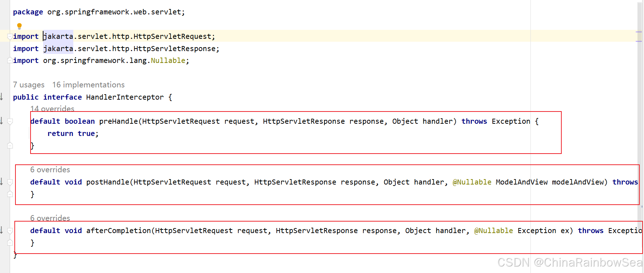Click fold end marker at postHandle closing brace
The width and height of the screenshot is (644, 273).
coord(10,194)
